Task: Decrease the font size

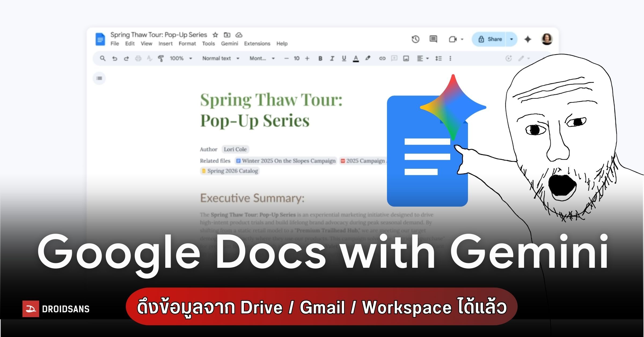Action: pyautogui.click(x=286, y=58)
